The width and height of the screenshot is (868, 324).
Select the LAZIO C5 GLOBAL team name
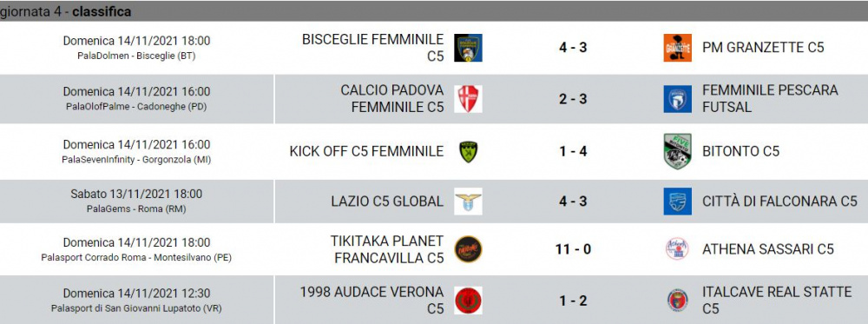pos(387,201)
